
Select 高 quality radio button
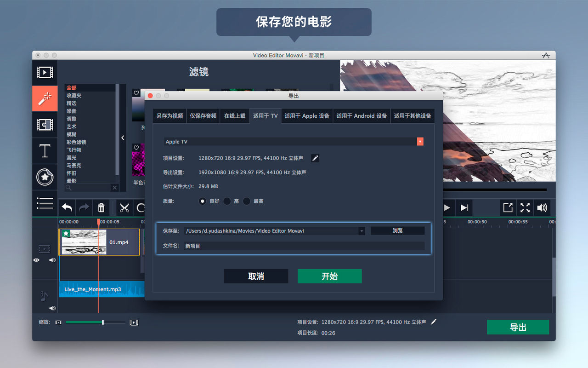tap(227, 201)
